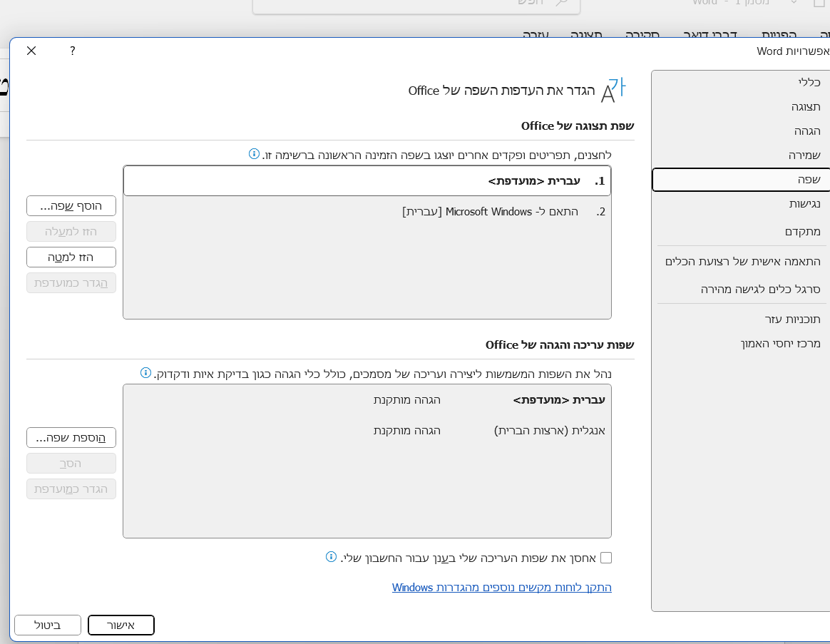This screenshot has height=644, width=830.
Task: Click info icon beside editing languages description
Action: pyautogui.click(x=145, y=373)
